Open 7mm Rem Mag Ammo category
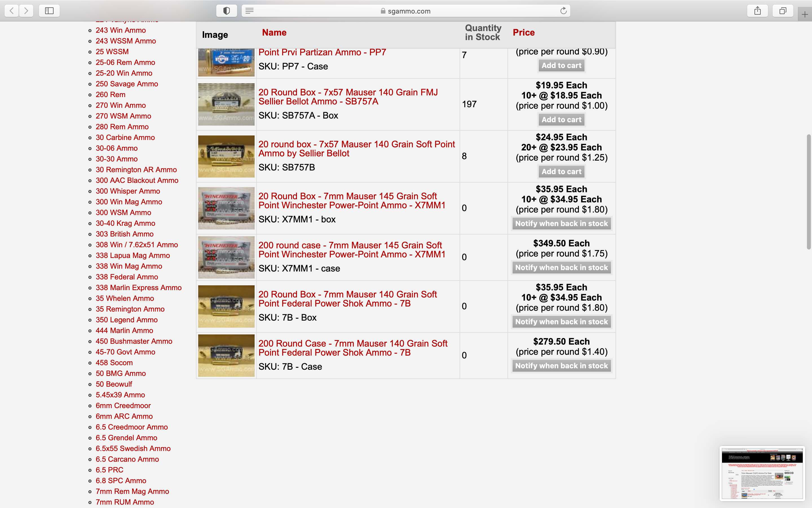Viewport: 812px width, 508px height. pos(132,492)
